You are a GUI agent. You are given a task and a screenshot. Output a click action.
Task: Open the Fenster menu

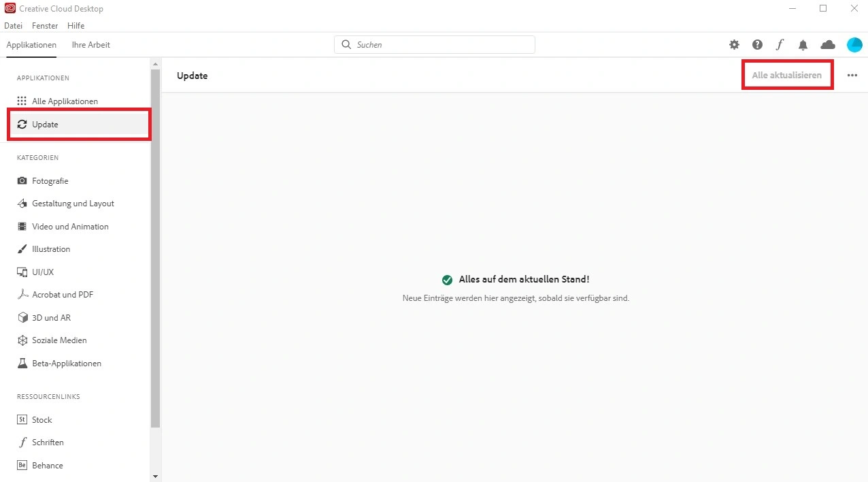click(45, 26)
